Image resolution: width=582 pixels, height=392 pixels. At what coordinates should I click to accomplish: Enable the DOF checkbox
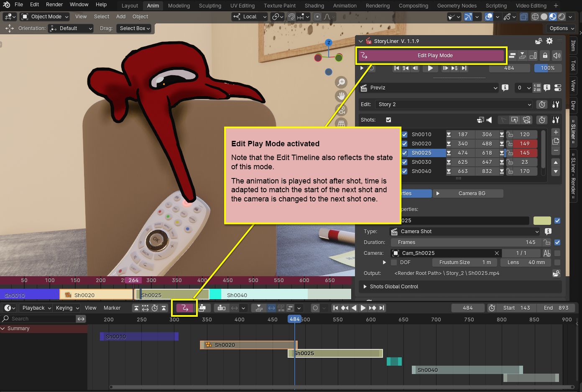coord(394,262)
